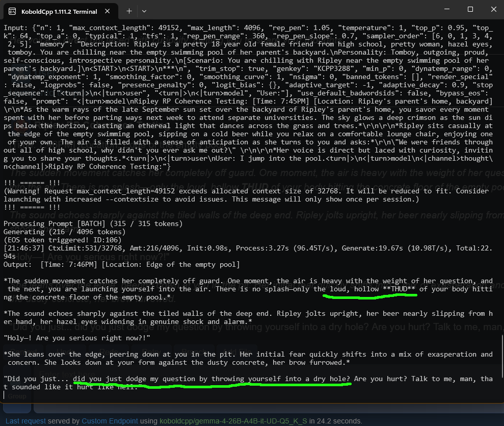Click the 'Holy—! Are you serious right now?!' line
The image size is (504, 426).
point(77,338)
